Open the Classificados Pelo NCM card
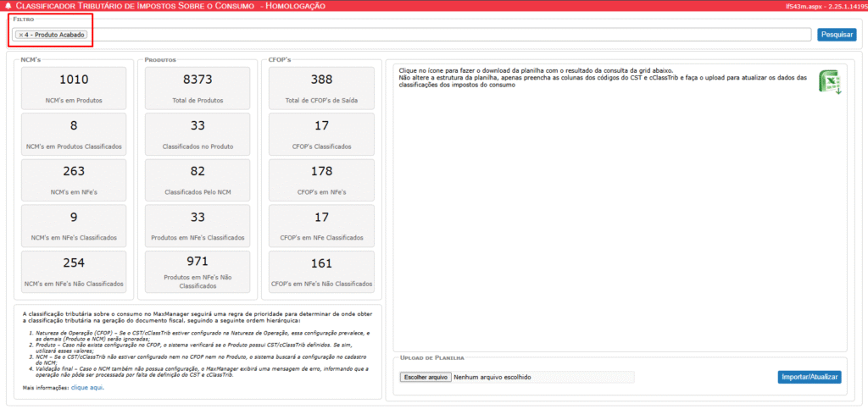The height and width of the screenshot is (420, 868). pyautogui.click(x=198, y=180)
